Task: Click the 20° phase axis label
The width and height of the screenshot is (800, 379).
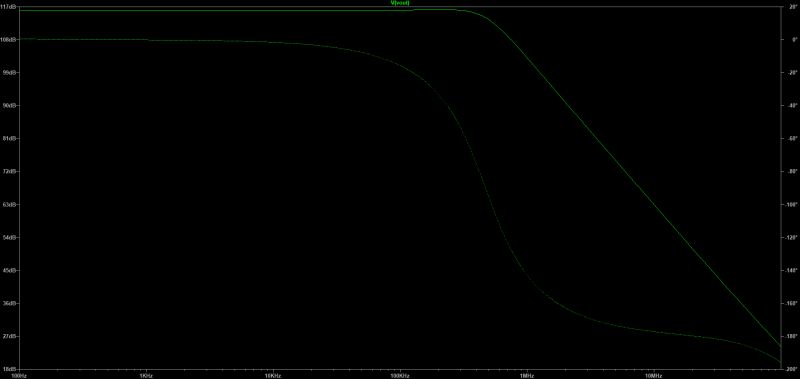Action: 793,7
